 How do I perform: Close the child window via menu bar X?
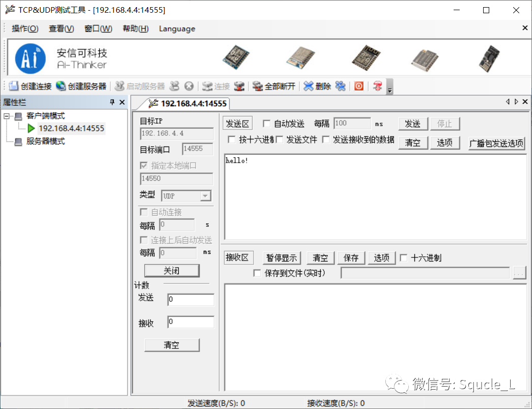pyautogui.click(x=525, y=28)
